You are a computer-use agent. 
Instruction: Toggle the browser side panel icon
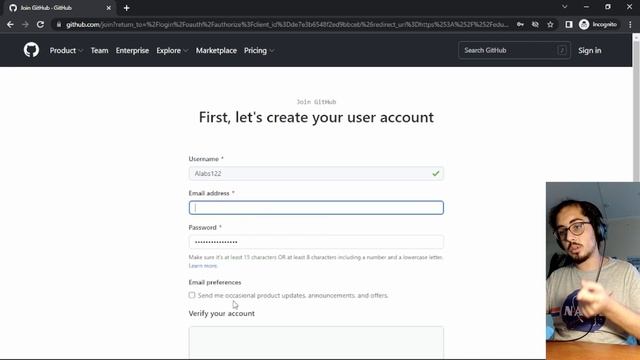point(569,24)
